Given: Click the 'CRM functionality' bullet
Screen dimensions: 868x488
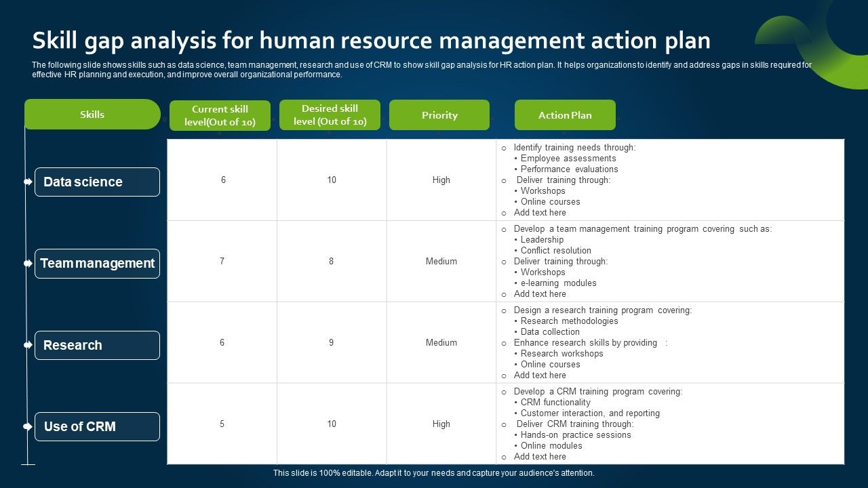Looking at the screenshot, I should (555, 402).
